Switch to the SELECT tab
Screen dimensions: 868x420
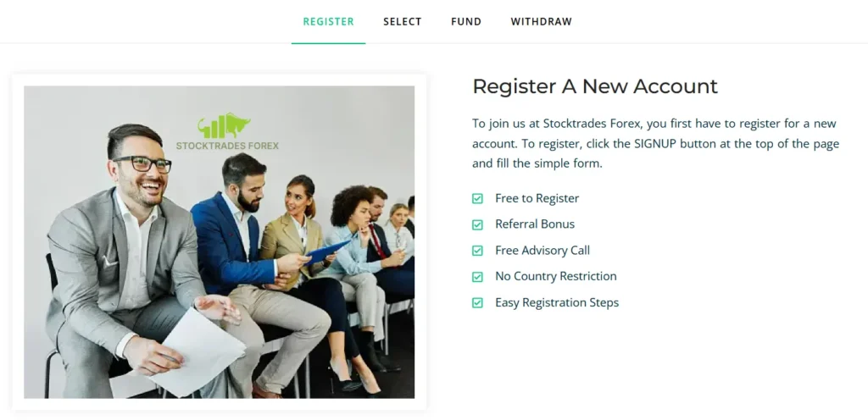pyautogui.click(x=403, y=21)
